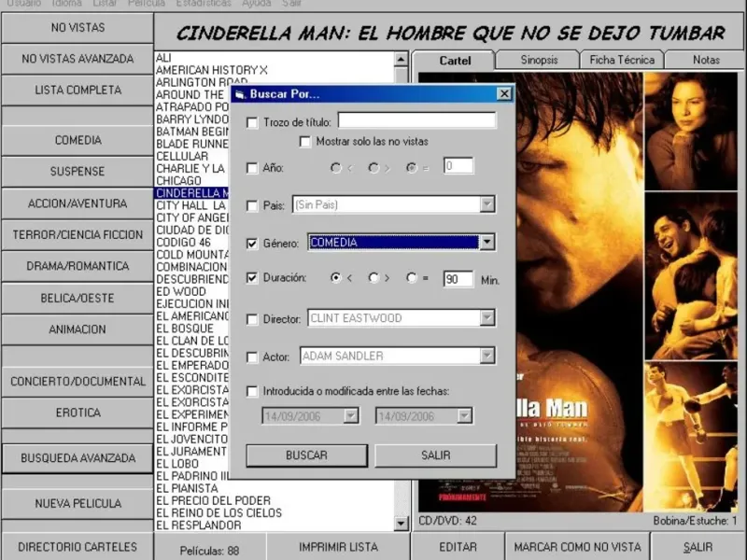747x560 pixels.
Task: Switch to the Cartel tab
Action: pos(455,61)
